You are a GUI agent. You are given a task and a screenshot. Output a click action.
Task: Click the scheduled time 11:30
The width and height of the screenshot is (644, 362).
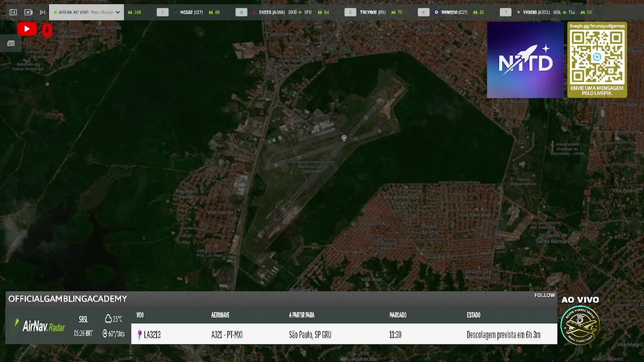[x=395, y=335]
